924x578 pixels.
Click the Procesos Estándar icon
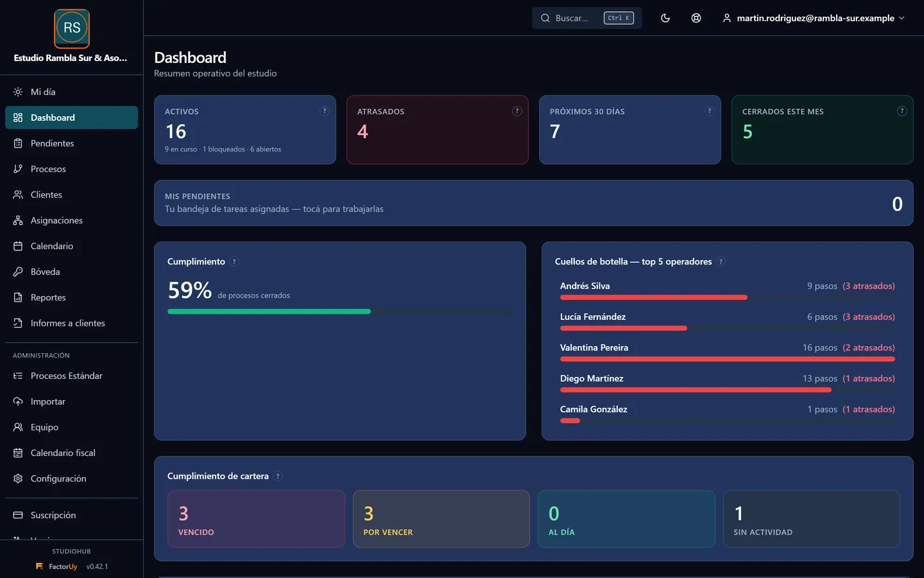tap(18, 376)
